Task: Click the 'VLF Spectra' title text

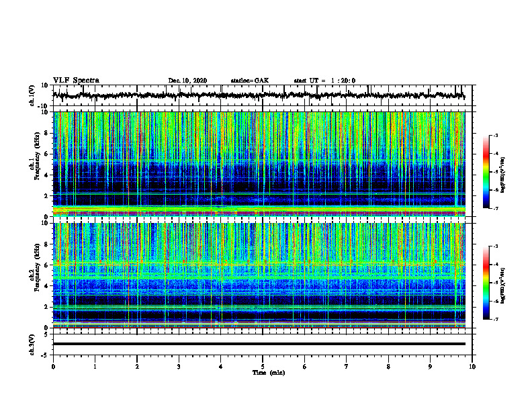Action: 76,81
